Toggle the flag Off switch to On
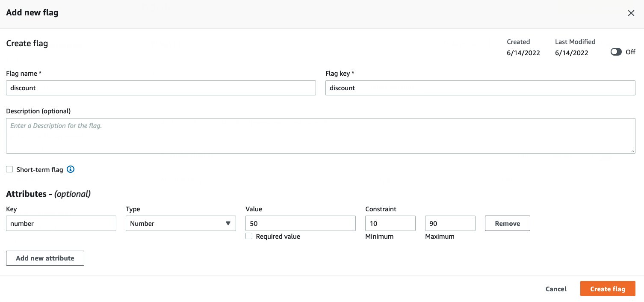 pyautogui.click(x=616, y=51)
